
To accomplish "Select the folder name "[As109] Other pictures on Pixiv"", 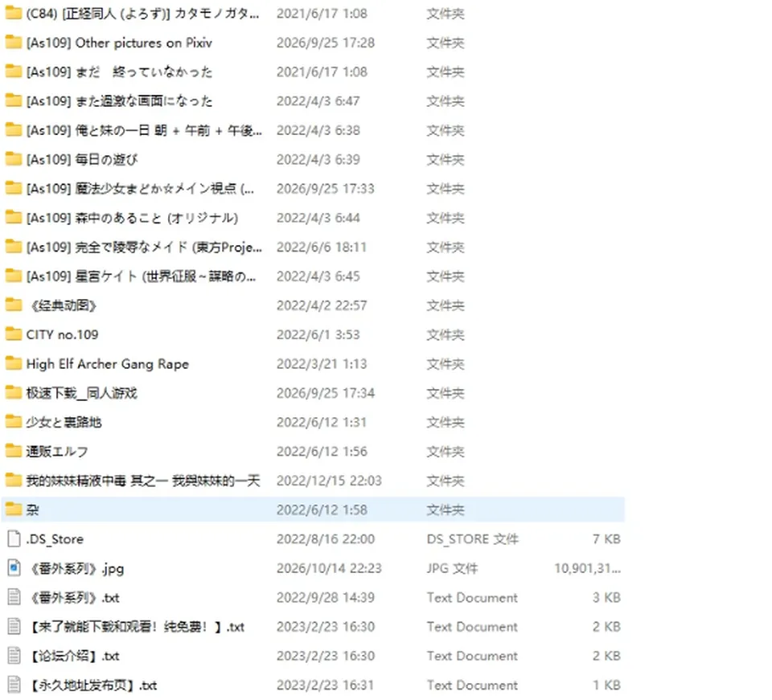I will point(119,43).
